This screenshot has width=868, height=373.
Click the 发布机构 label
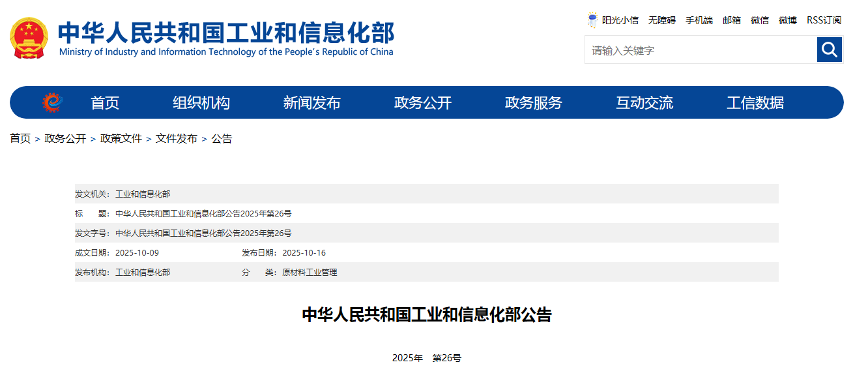(x=93, y=272)
